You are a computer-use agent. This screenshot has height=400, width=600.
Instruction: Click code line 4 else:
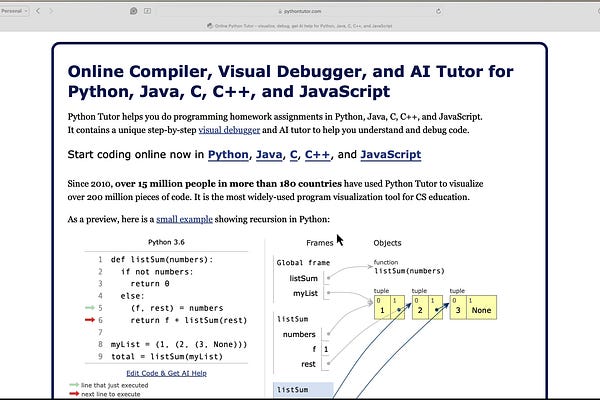point(132,296)
